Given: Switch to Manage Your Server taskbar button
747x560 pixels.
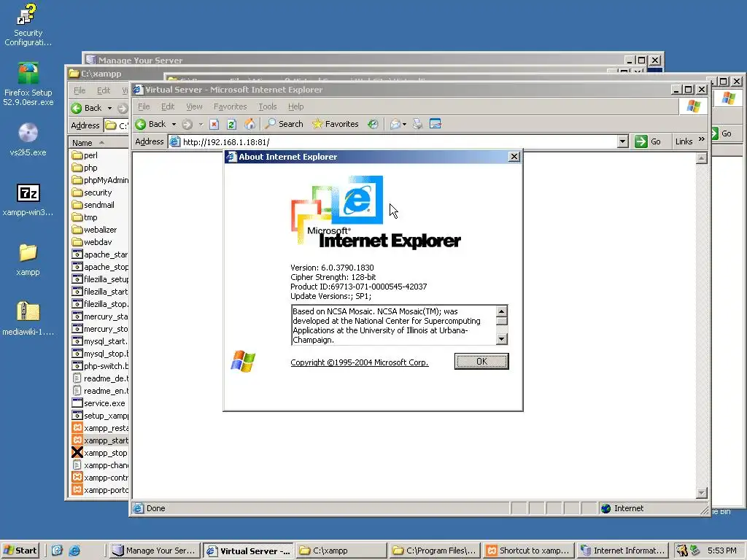Looking at the screenshot, I should (154, 551).
